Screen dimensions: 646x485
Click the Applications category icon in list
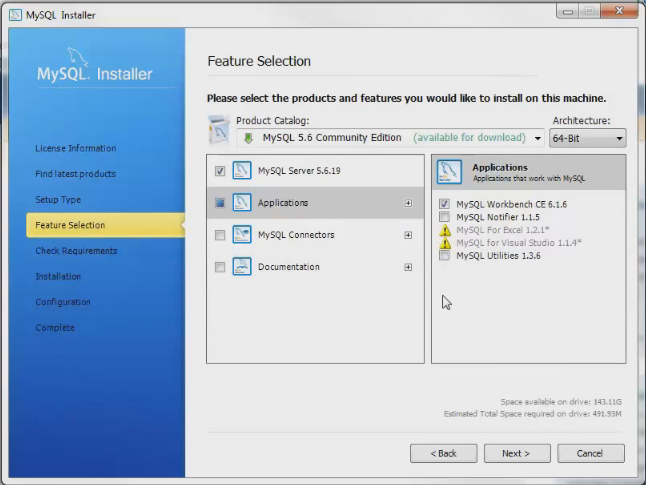pyautogui.click(x=241, y=203)
